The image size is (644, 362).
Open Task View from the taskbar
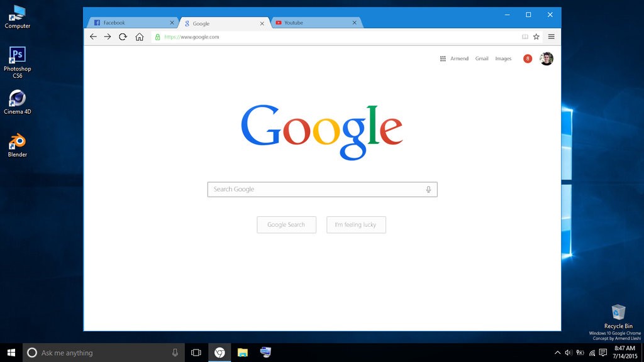click(x=196, y=353)
